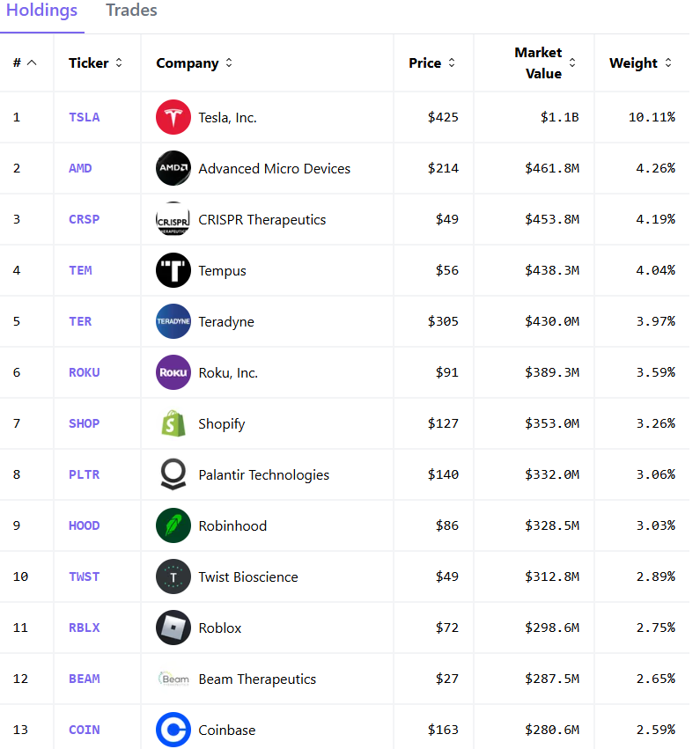The height and width of the screenshot is (749, 700).
Task: Click the Robinhood feather logo icon
Action: click(173, 525)
